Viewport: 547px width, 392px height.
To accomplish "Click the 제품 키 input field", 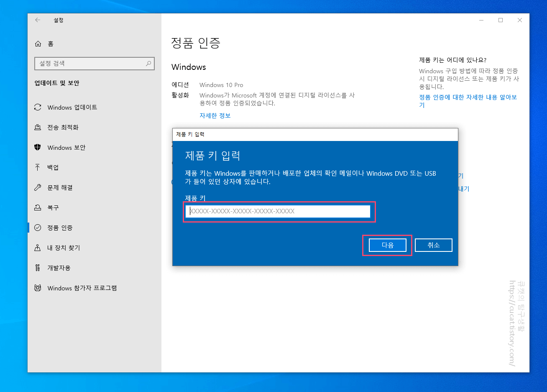I will tap(278, 211).
